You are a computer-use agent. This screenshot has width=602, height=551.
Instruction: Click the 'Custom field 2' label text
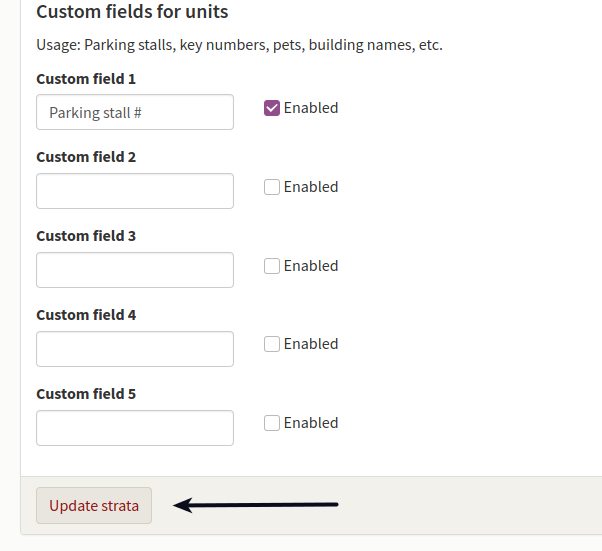pyautogui.click(x=86, y=157)
